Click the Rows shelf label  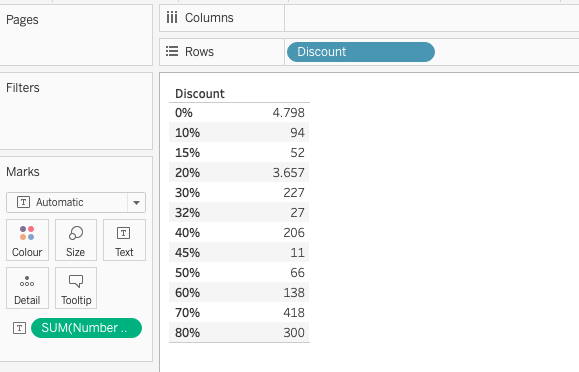[199, 52]
